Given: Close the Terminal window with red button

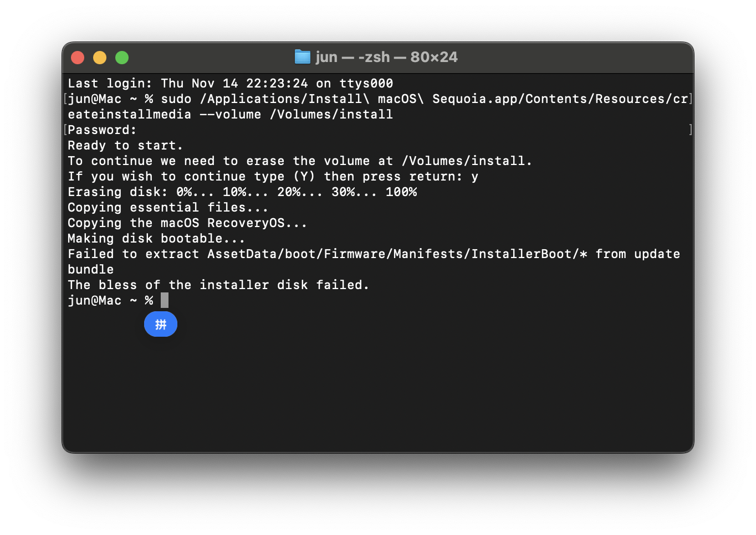Looking at the screenshot, I should [78, 58].
